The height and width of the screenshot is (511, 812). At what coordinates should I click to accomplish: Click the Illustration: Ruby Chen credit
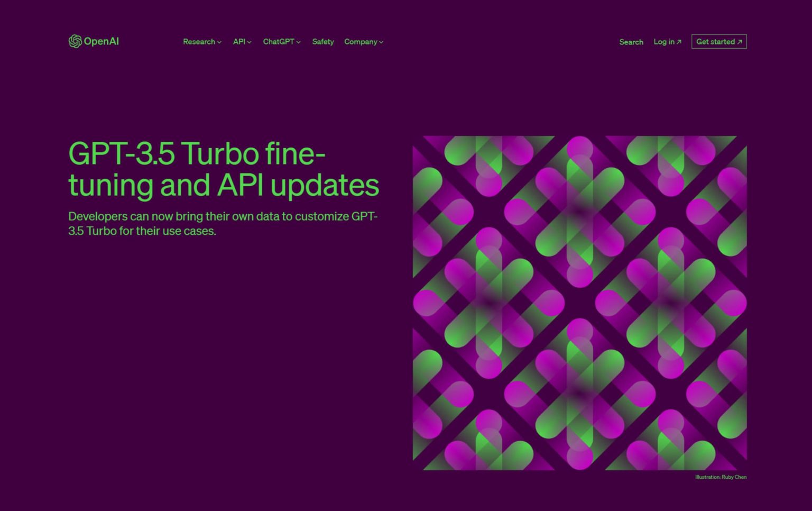pyautogui.click(x=721, y=477)
